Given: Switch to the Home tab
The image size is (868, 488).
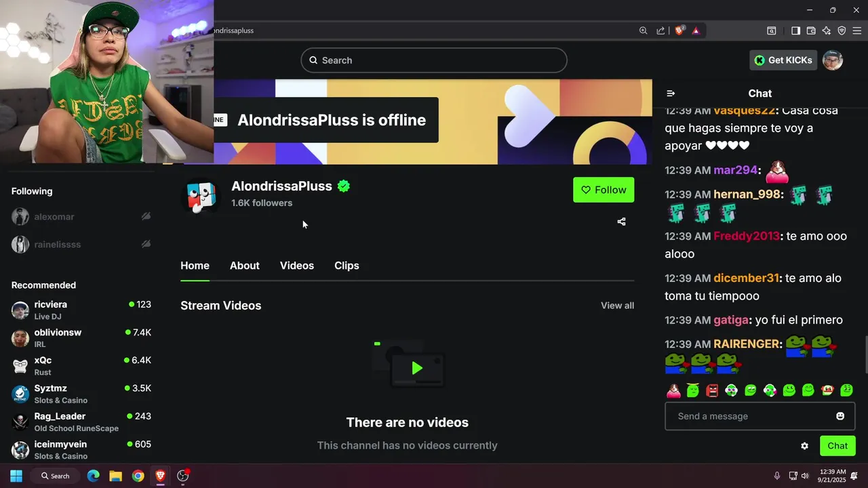Looking at the screenshot, I should (195, 266).
